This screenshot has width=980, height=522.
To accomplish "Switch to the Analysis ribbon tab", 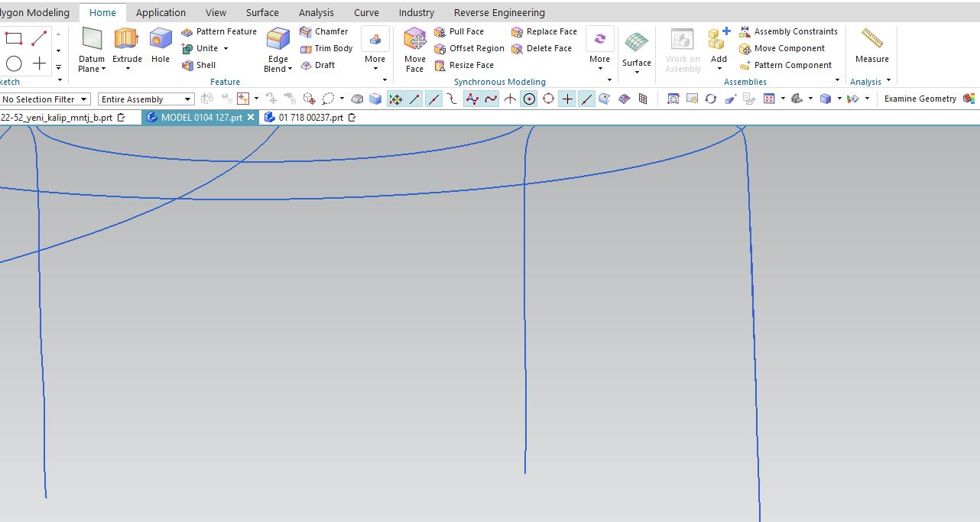I will pos(316,12).
